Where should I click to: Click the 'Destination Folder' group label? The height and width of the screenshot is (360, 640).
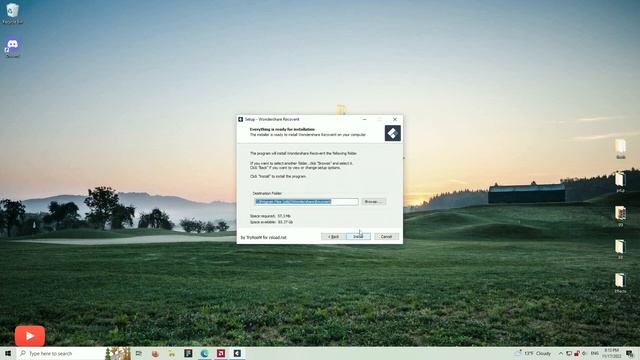[267, 193]
